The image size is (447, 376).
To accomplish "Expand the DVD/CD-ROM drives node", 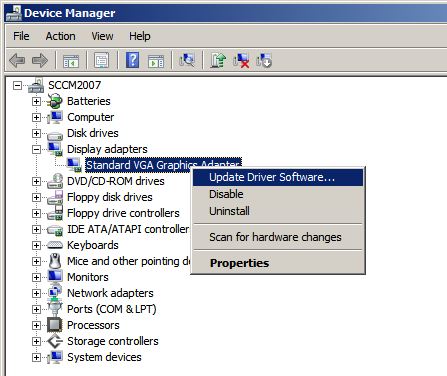I will tap(36, 181).
